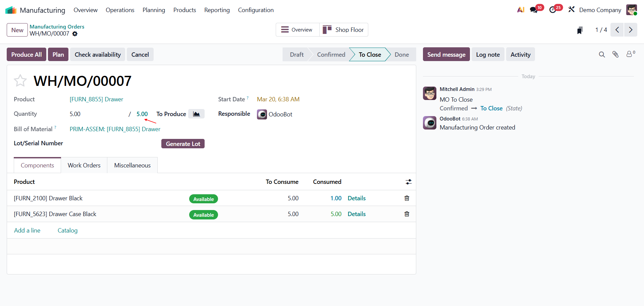The width and height of the screenshot is (644, 306).
Task: Open the followers icon in chatter
Action: (630, 54)
